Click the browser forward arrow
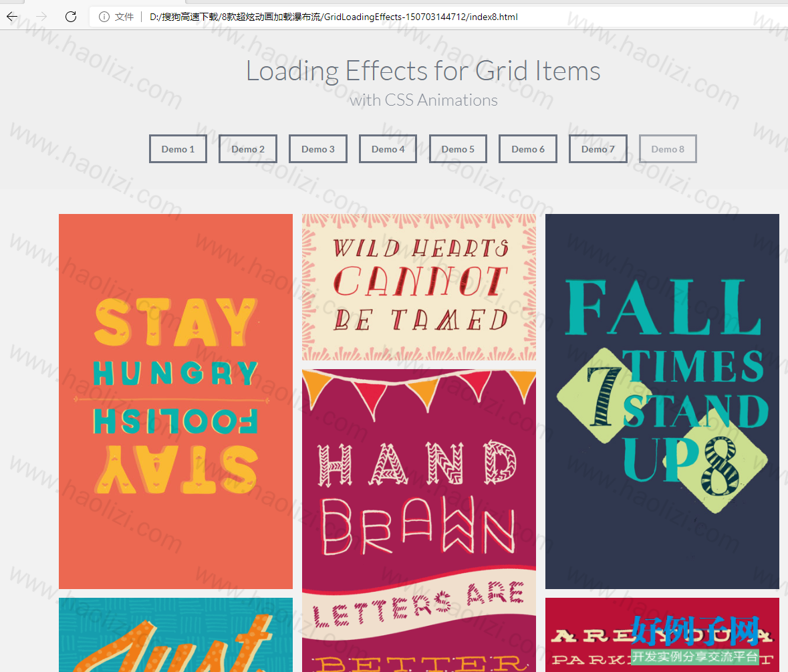This screenshot has width=788, height=672. pyautogui.click(x=41, y=17)
